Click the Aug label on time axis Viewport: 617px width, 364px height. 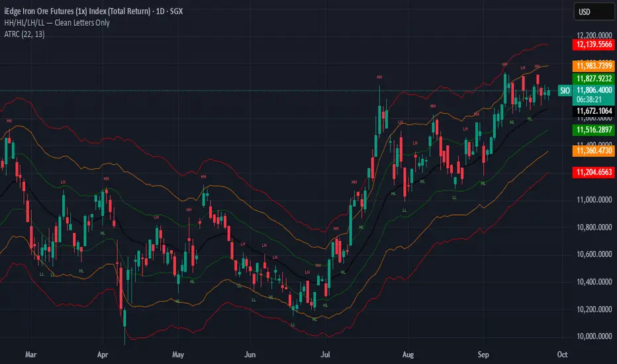[x=408, y=355]
